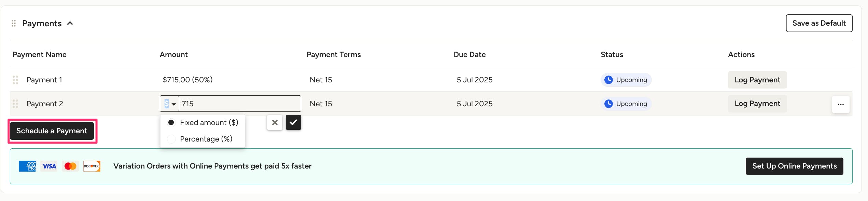Viewport: 868px width, 201px height.
Task: Click the Payment 2 row drag handle
Action: [x=15, y=104]
